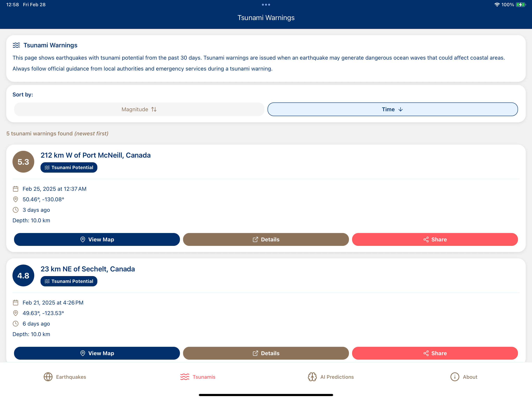Tap the calendar icon next to Feb 21, 2025

(16, 303)
